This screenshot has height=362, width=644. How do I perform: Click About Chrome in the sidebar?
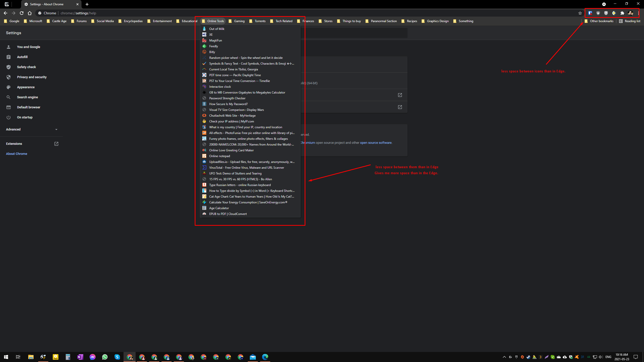(16, 153)
